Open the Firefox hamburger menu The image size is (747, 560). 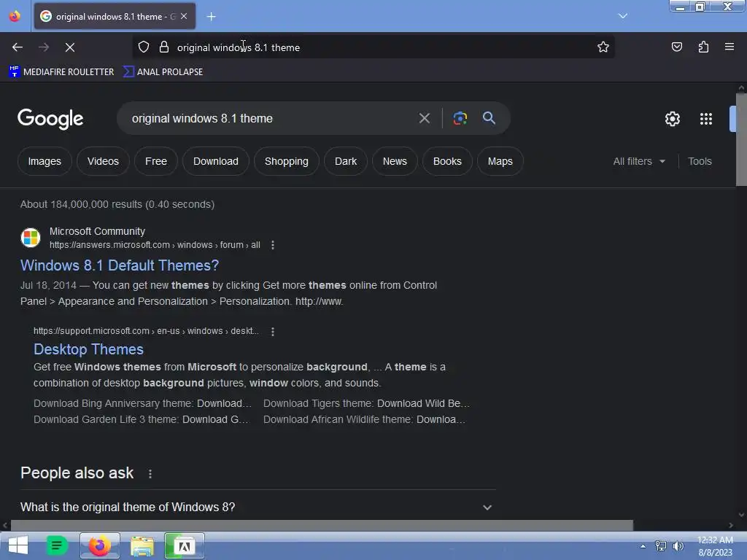point(729,47)
